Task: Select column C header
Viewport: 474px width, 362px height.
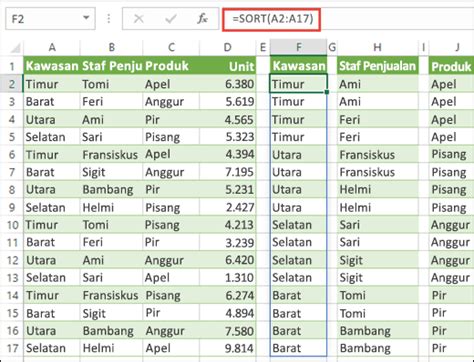Action: 171,47
